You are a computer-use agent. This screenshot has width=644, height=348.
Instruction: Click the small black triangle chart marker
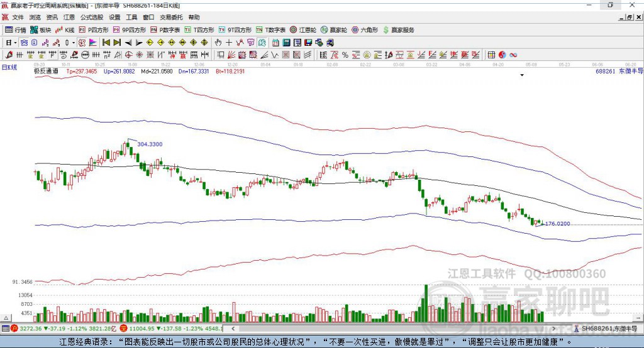pyautogui.click(x=522, y=75)
